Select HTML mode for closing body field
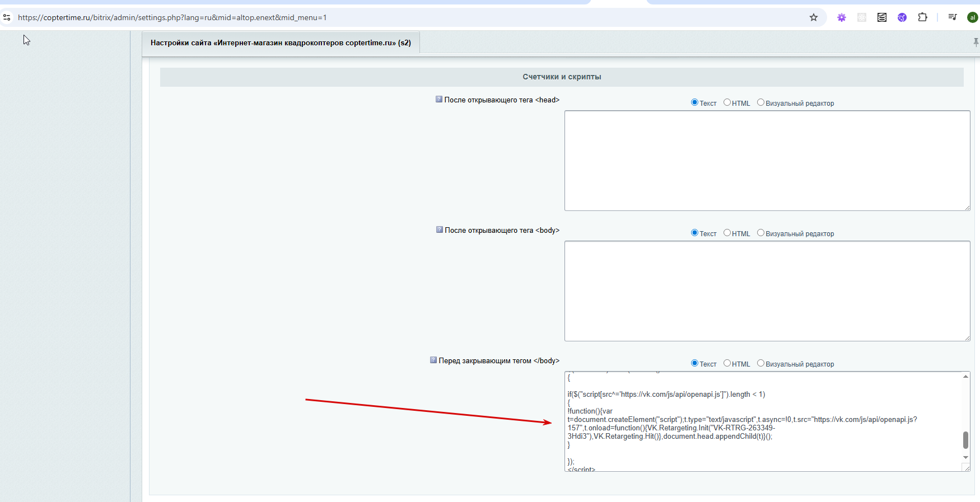The image size is (980, 502). [x=727, y=363]
